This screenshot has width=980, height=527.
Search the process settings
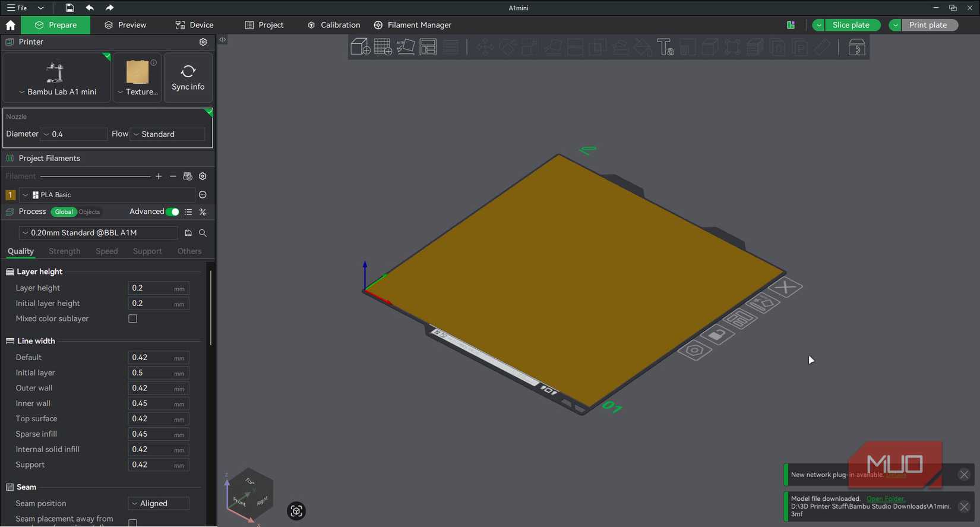tap(203, 233)
